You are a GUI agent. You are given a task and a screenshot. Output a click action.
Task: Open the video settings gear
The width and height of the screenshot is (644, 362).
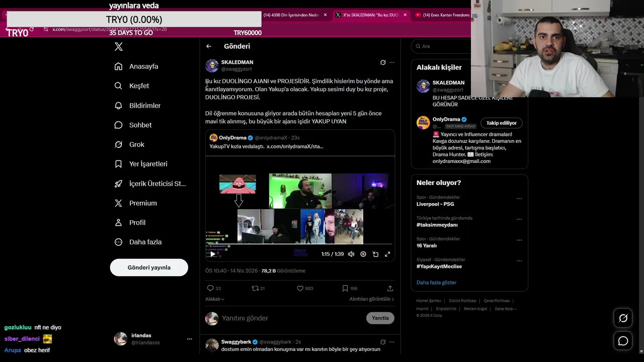point(363,254)
